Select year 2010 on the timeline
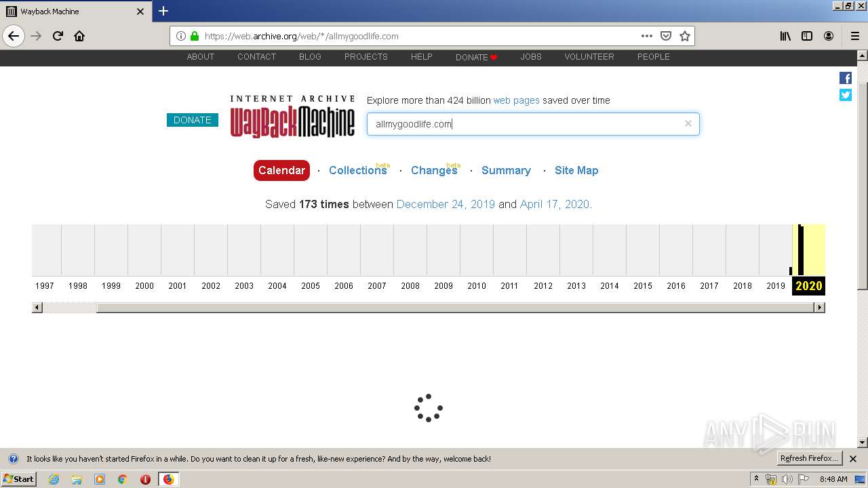 (477, 285)
